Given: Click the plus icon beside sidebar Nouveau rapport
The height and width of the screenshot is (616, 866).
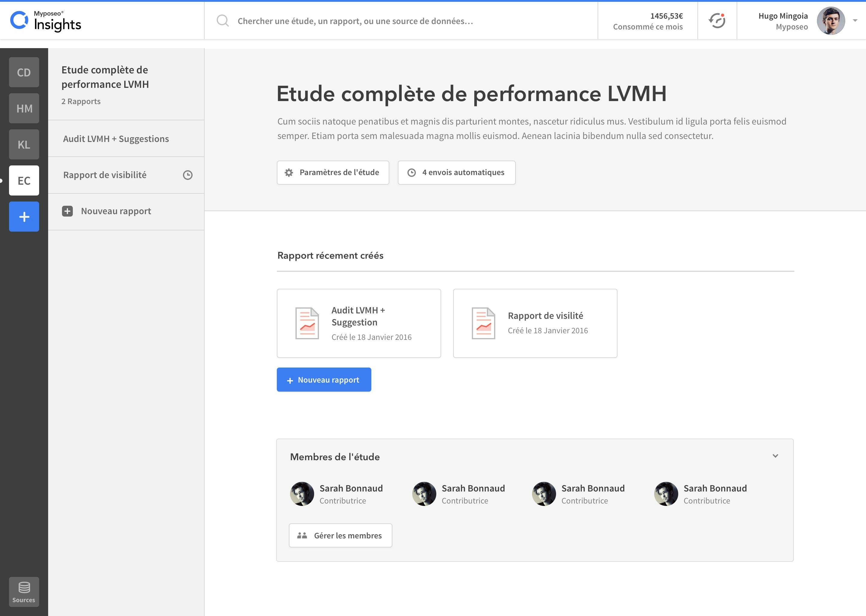Looking at the screenshot, I should [x=67, y=211].
